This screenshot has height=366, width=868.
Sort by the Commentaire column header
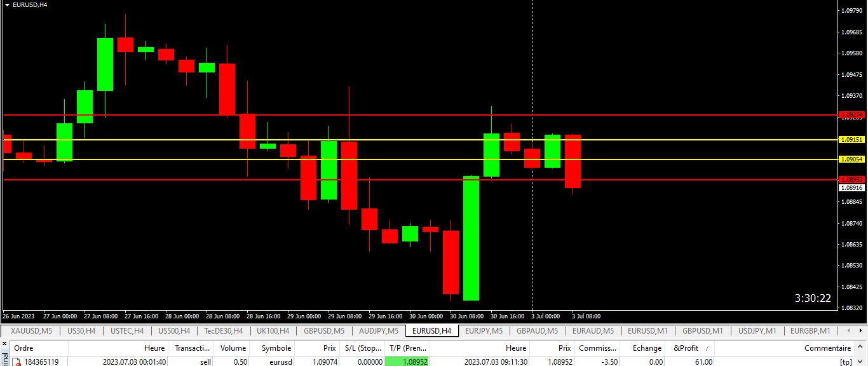click(785, 348)
